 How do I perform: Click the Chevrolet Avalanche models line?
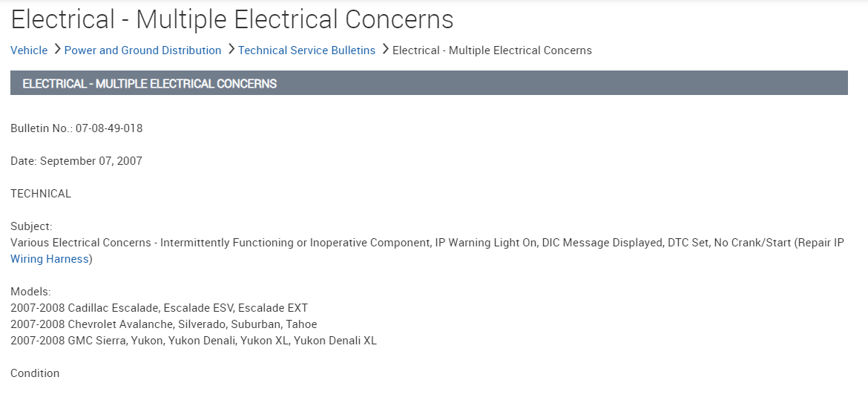click(163, 324)
